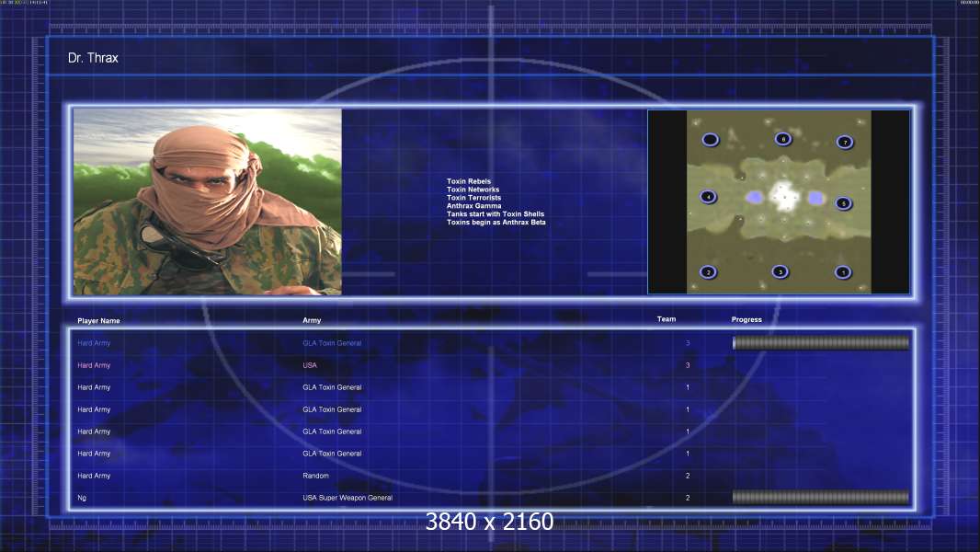Pick start position marker 6 on minimap
This screenshot has height=552, width=980.
(x=783, y=139)
